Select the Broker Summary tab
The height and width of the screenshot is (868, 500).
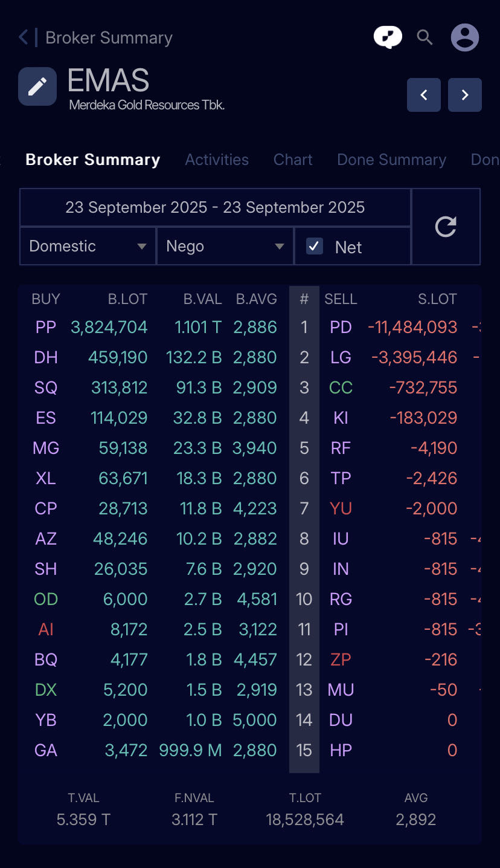click(92, 160)
